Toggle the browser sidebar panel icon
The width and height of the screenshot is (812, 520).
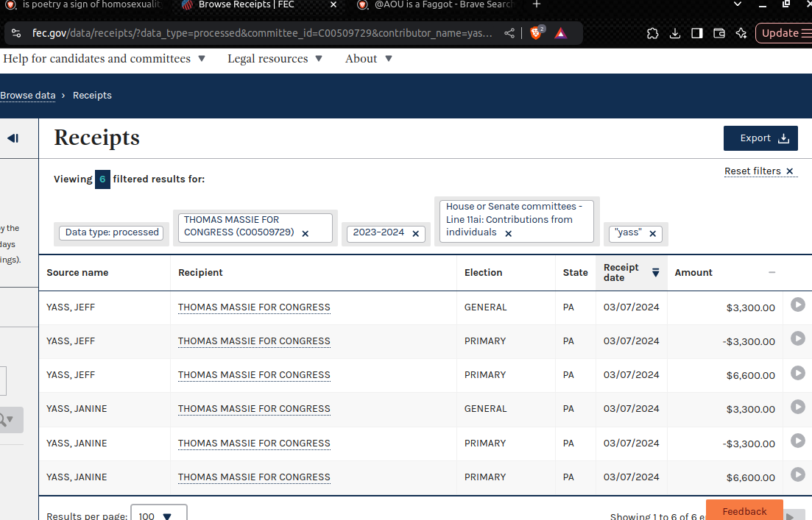tap(697, 33)
